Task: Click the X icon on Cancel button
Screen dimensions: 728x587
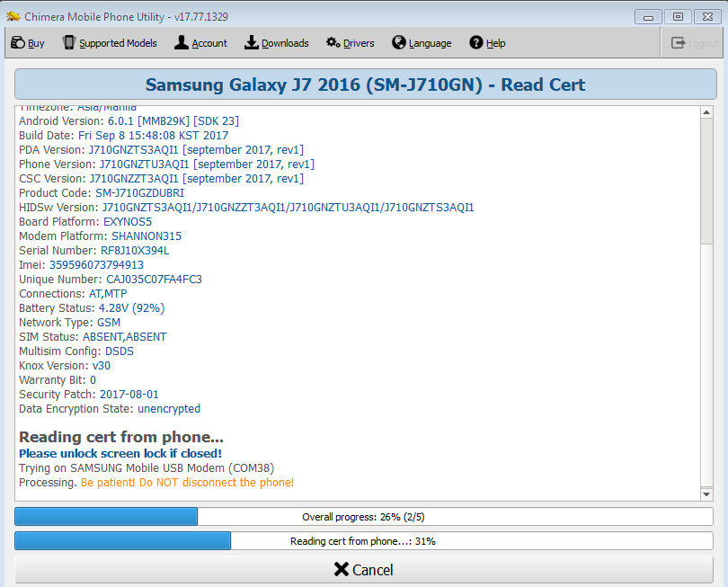Action: (x=342, y=569)
